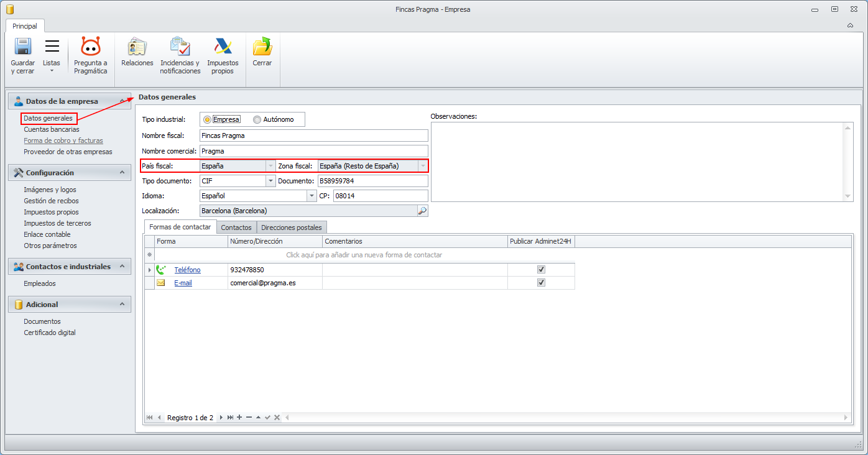Open Cuentas bancarias in the sidebar
The image size is (868, 455).
(52, 129)
